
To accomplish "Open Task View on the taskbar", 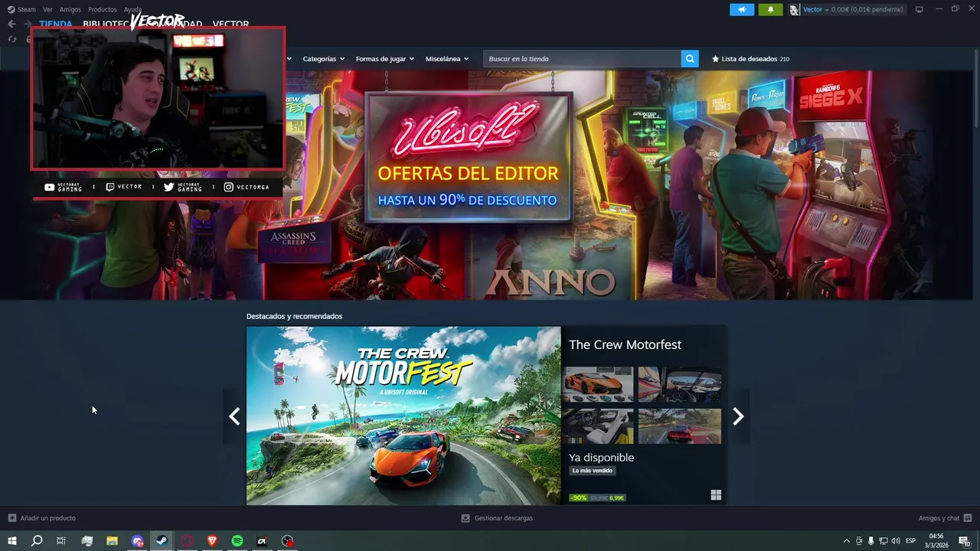I will 61,541.
